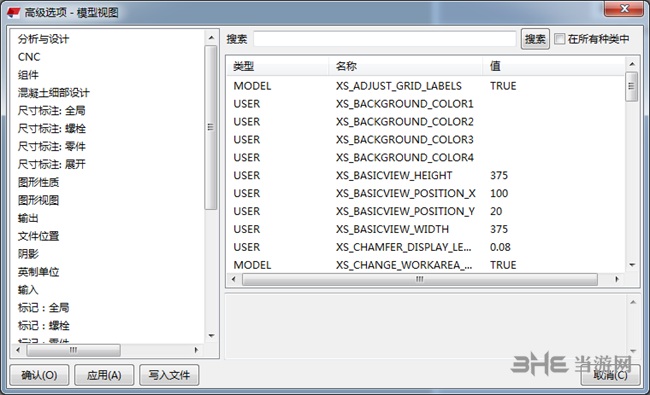Viewport: 650px width, 395px height.
Task: Click the 写入文件 button
Action: pos(169,375)
